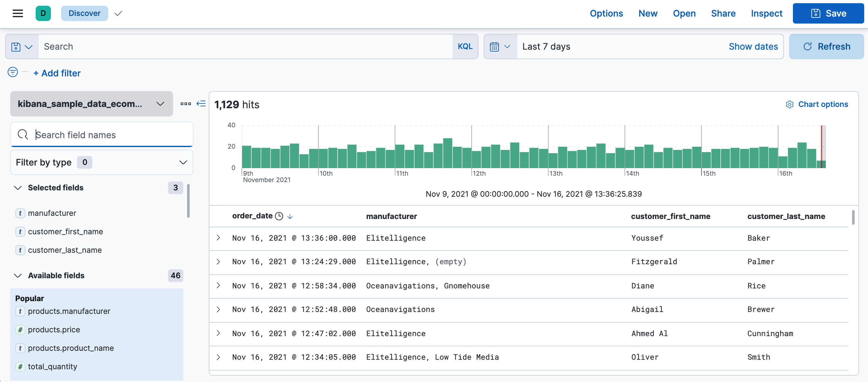The height and width of the screenshot is (382, 868).
Task: Collapse the field sidebar arrow icon
Action: pyautogui.click(x=201, y=103)
